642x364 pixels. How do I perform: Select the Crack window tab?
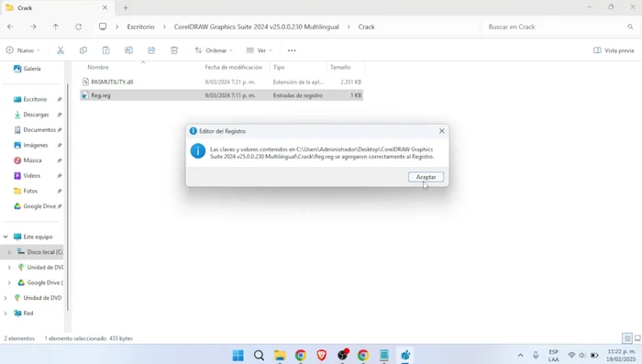(57, 7)
